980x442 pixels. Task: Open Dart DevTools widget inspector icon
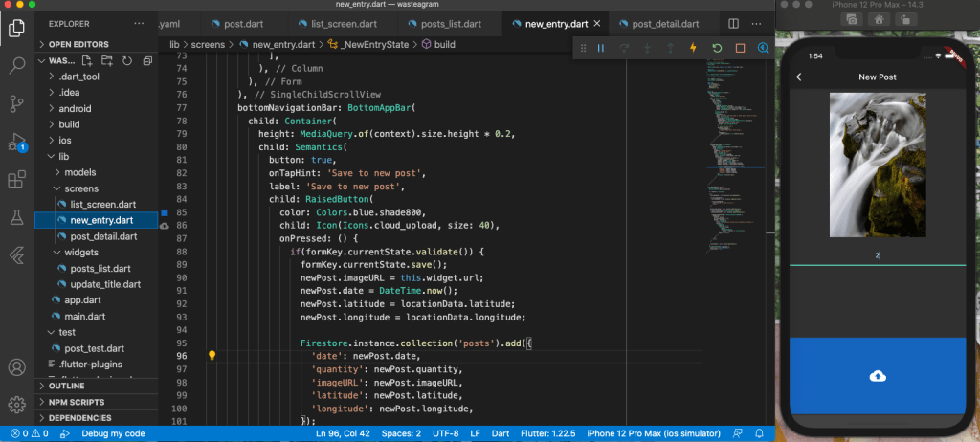click(x=763, y=48)
